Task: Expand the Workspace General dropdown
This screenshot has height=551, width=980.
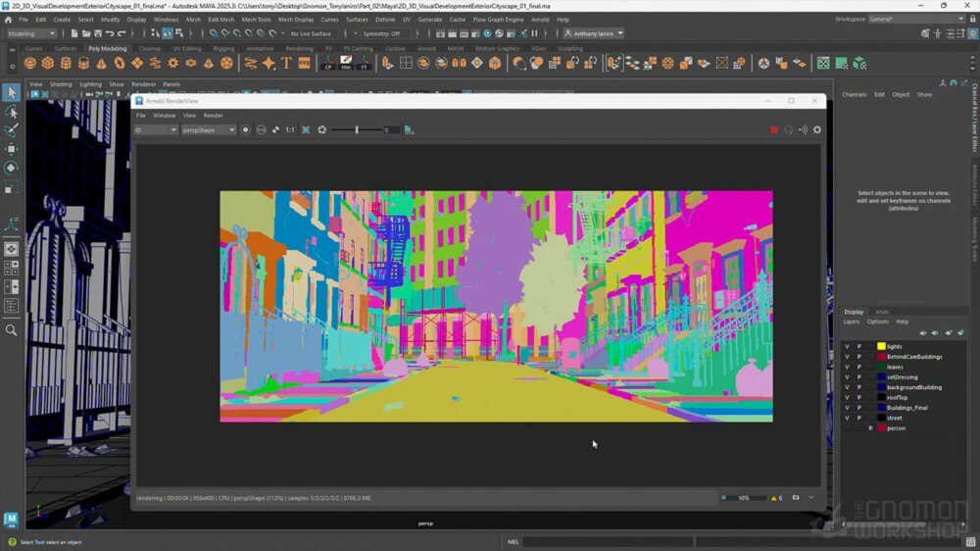Action: tap(917, 19)
